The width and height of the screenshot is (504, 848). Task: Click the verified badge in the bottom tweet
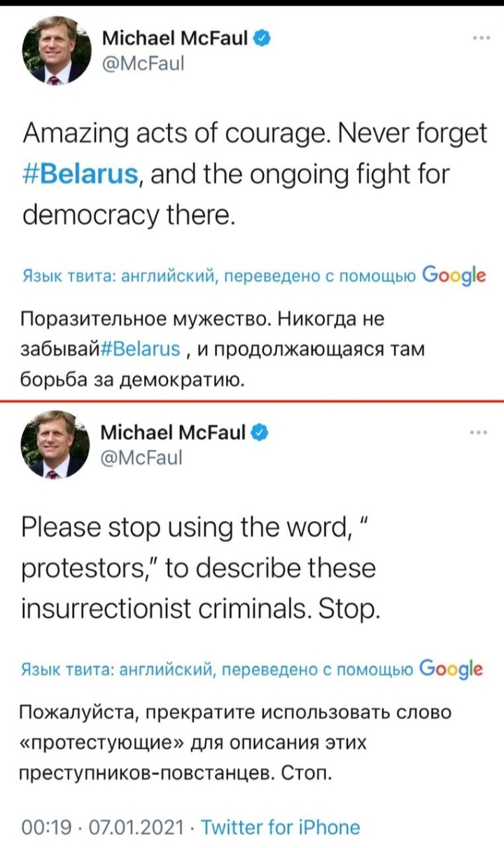point(260,433)
